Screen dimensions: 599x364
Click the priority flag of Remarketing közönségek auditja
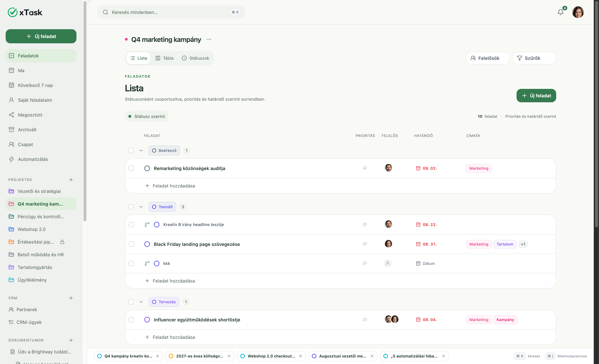(x=365, y=168)
